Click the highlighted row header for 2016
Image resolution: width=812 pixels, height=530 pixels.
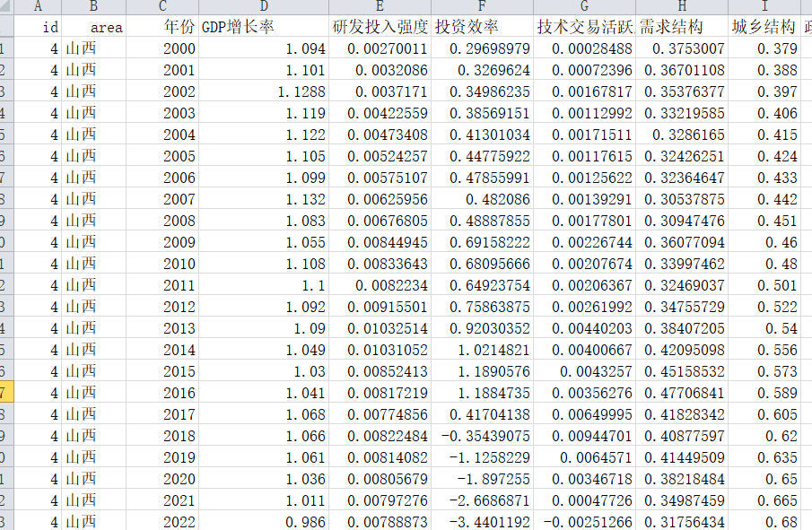pyautogui.click(x=6, y=393)
